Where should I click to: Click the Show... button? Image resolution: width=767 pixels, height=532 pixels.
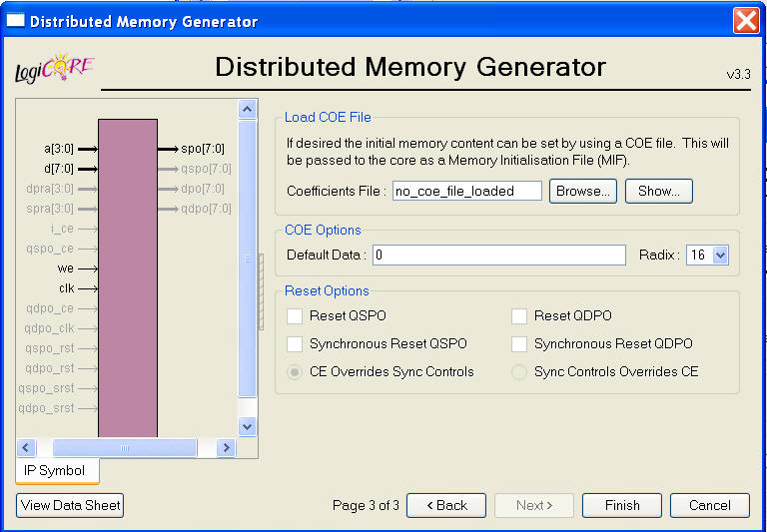[659, 192]
